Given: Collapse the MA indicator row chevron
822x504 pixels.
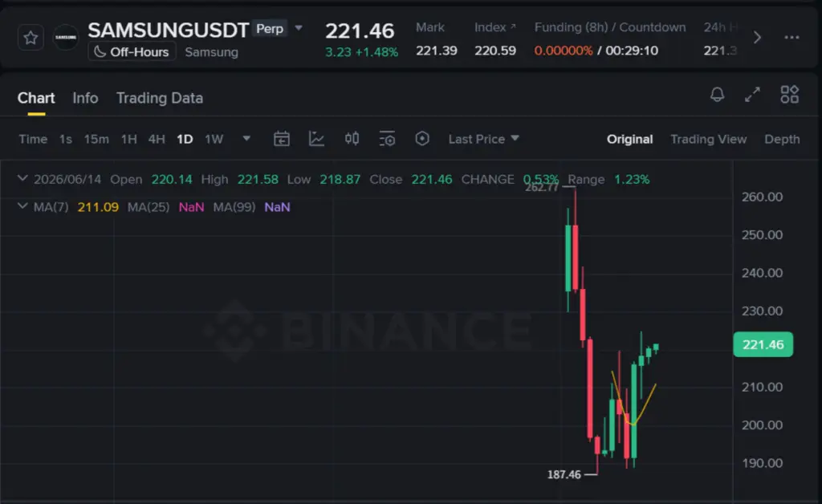Looking at the screenshot, I should (22, 206).
